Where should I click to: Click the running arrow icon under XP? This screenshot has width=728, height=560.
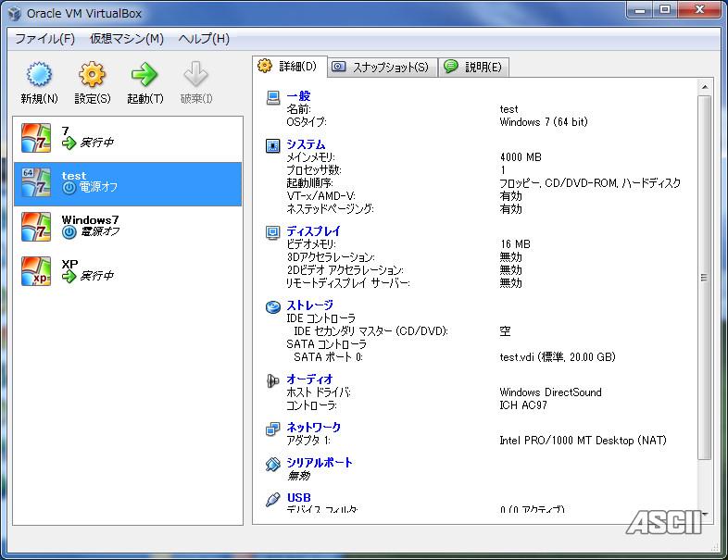[x=69, y=276]
